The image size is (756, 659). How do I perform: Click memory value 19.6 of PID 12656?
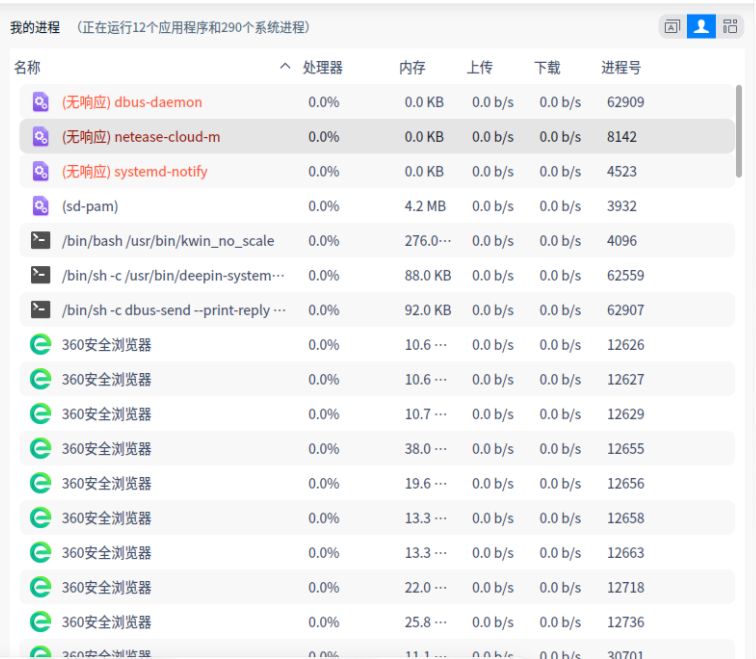pos(426,484)
